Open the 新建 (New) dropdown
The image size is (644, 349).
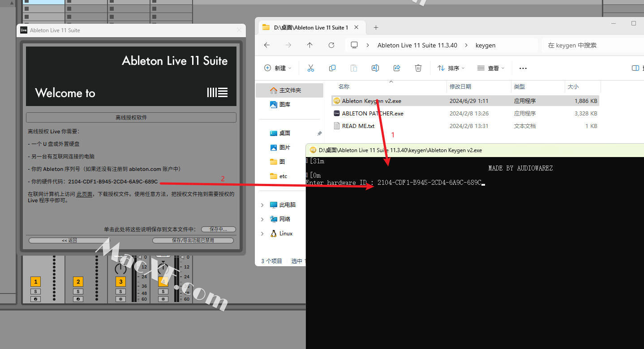click(x=278, y=68)
